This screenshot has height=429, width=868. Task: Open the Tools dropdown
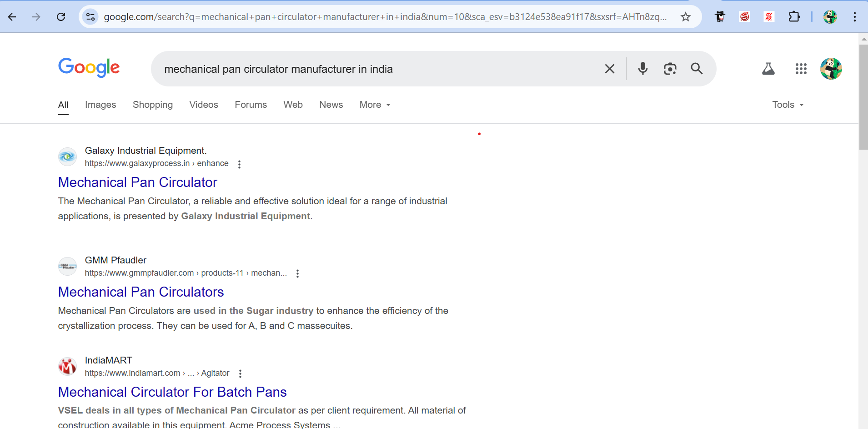[x=788, y=105]
